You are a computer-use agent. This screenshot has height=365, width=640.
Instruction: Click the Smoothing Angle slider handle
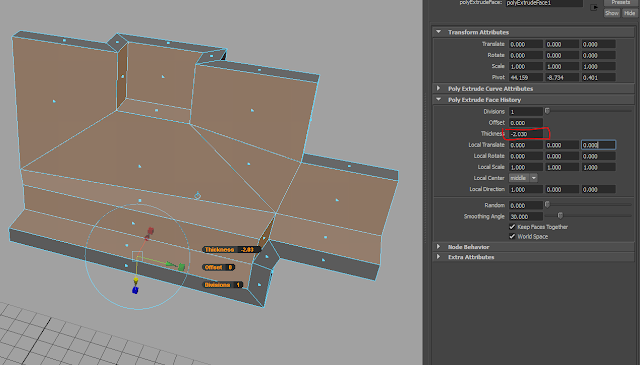click(560, 216)
